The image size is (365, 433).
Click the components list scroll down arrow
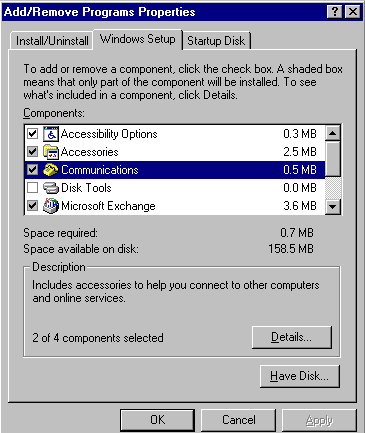333,206
